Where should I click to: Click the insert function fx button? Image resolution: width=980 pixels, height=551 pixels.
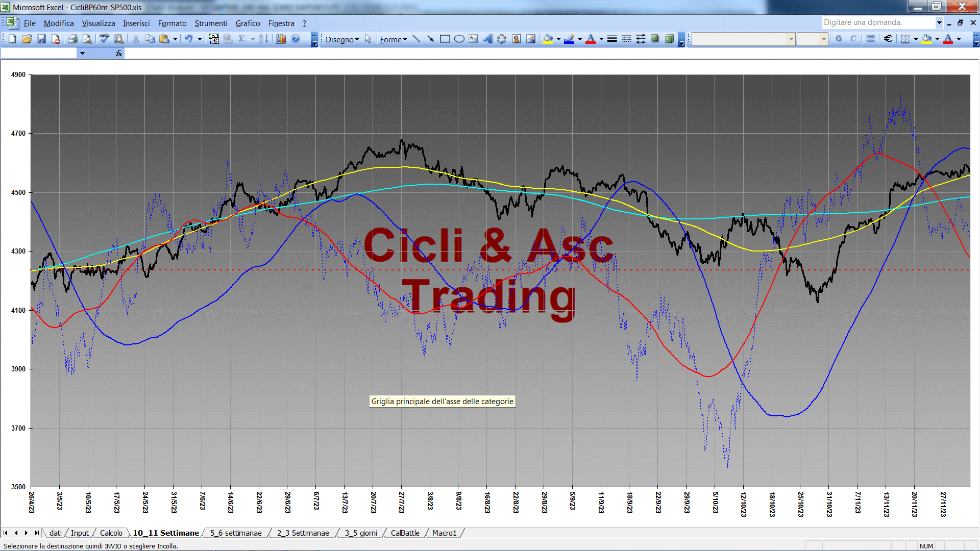(x=119, y=53)
